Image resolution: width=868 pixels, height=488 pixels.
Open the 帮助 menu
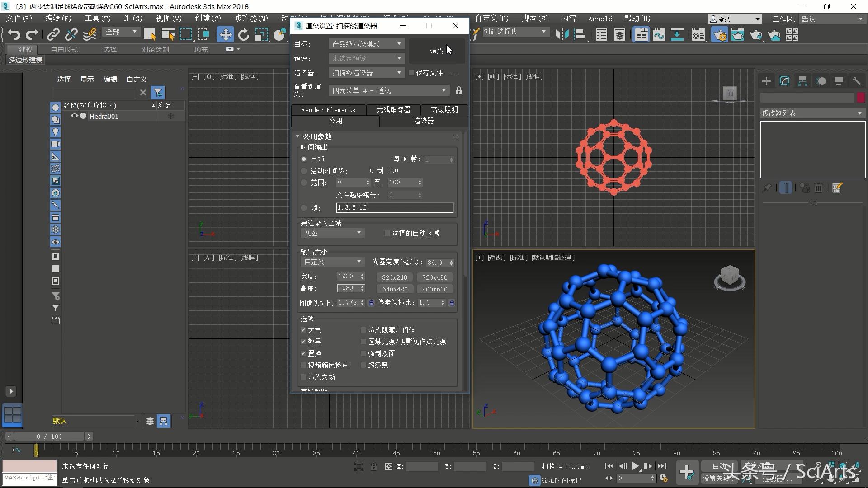[637, 19]
